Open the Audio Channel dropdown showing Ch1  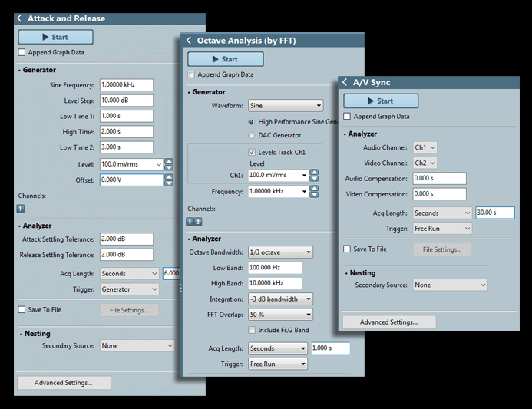(425, 147)
